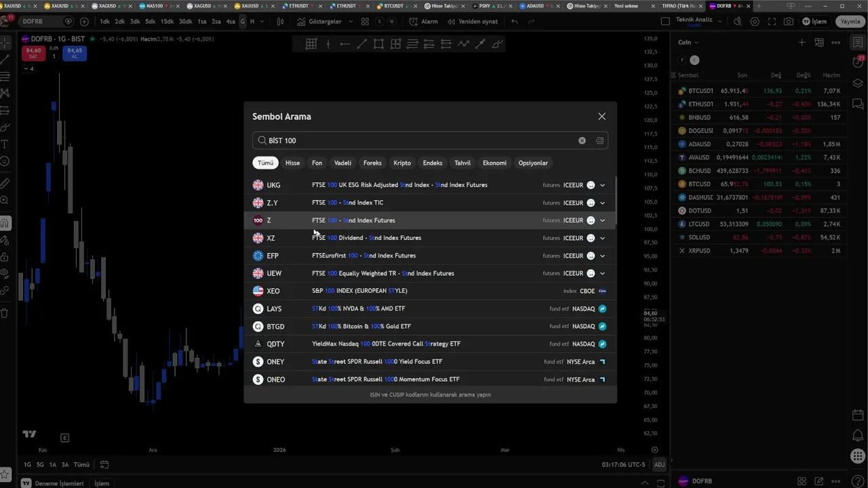
Task: Choose the QDTY YieldMax Nasdaq 100 result
Action: tap(430, 344)
